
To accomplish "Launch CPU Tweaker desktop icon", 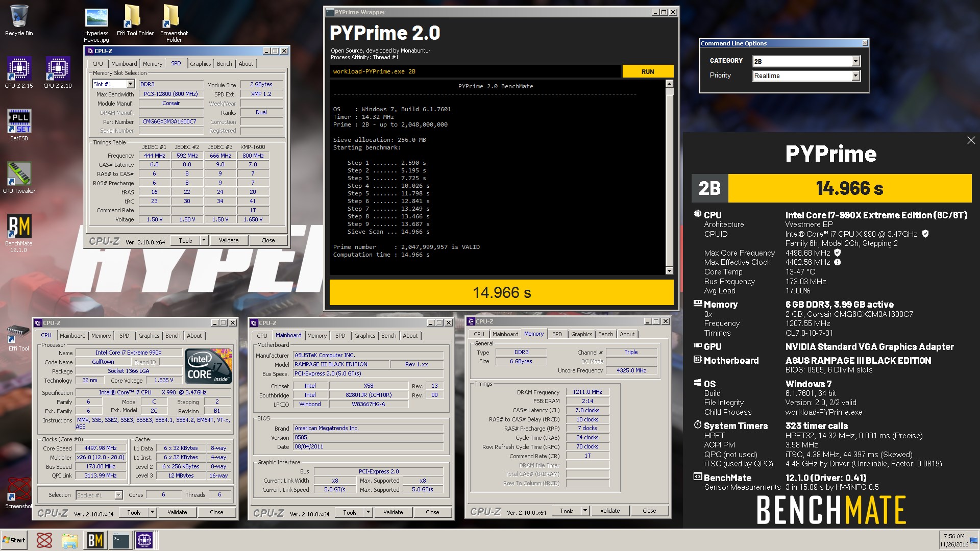I will [x=19, y=178].
